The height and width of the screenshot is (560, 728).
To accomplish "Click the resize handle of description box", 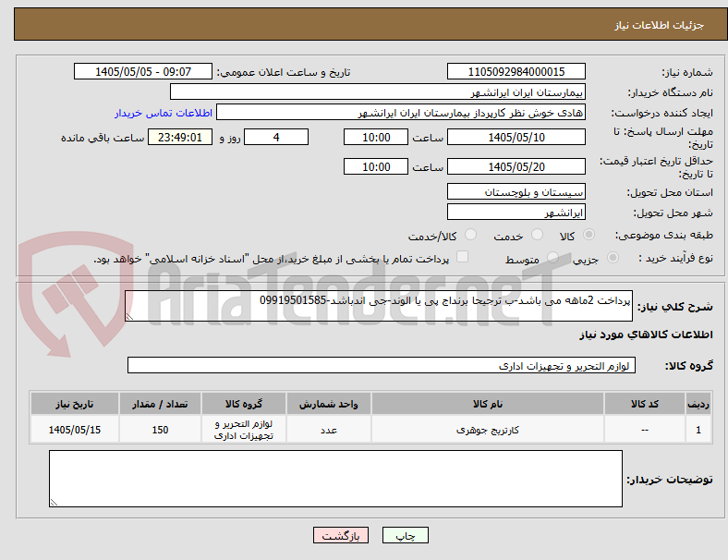I will coord(129,317).
